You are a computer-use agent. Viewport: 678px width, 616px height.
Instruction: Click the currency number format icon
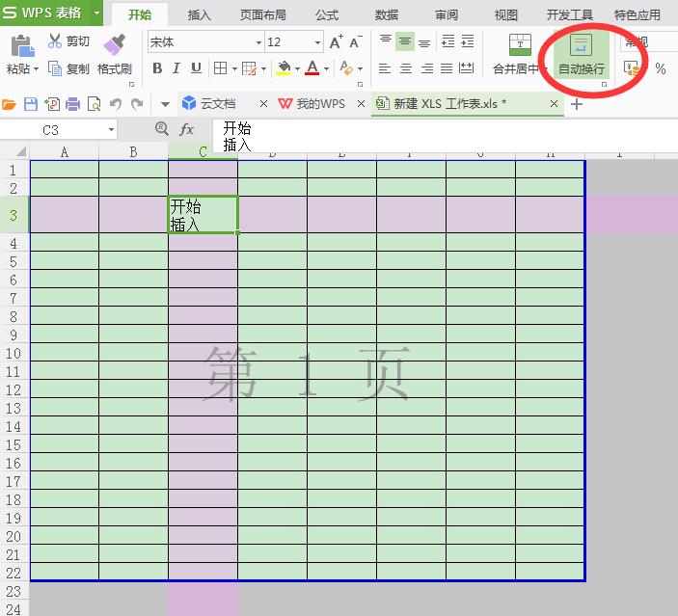pyautogui.click(x=632, y=68)
